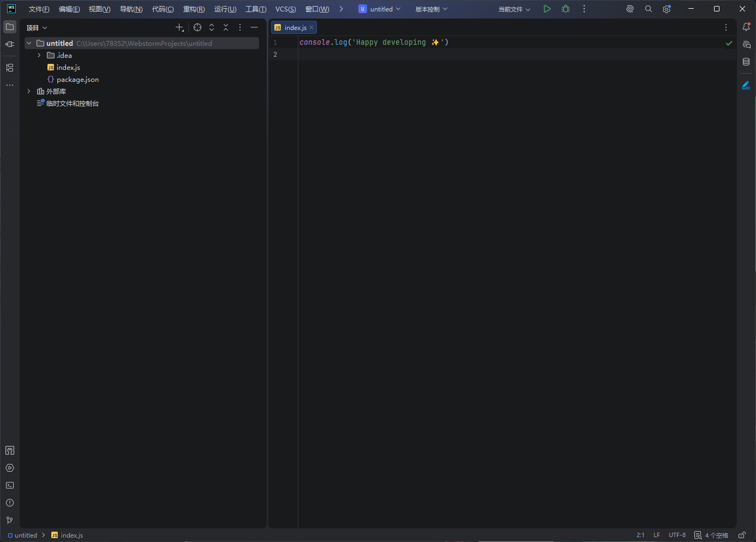Open the 版本控制 dropdown
756x542 pixels.
click(431, 9)
